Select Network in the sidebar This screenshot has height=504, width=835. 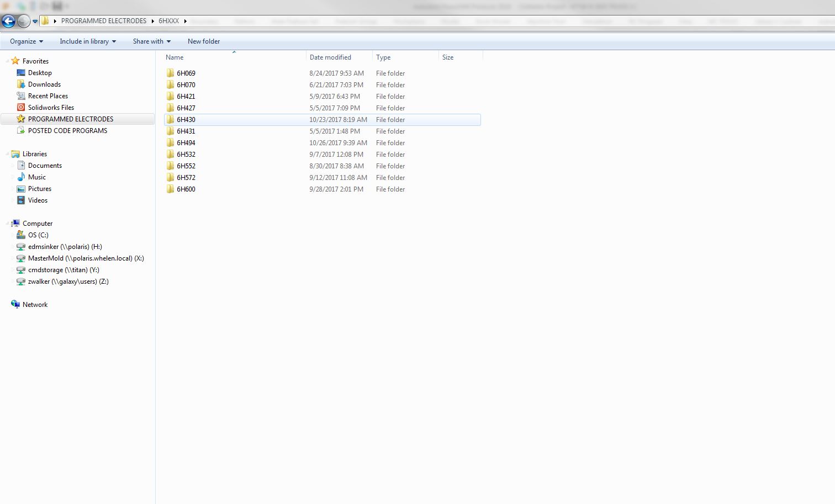[35, 304]
